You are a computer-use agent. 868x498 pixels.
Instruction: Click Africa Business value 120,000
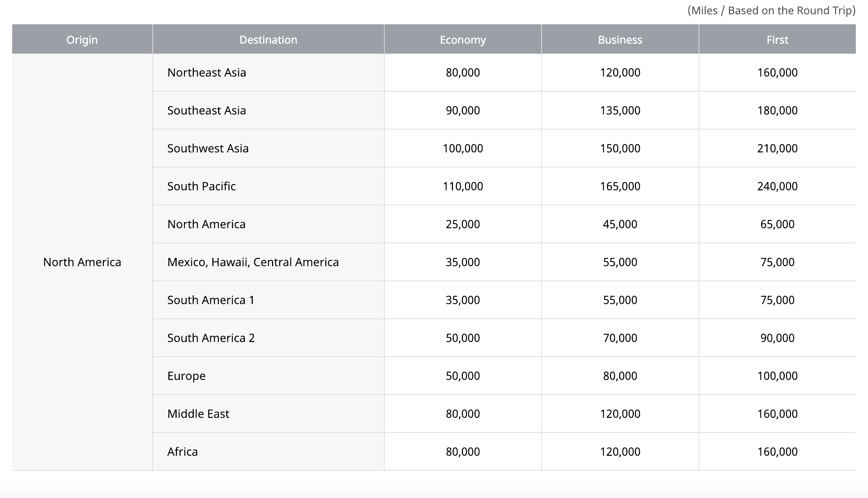tap(620, 451)
